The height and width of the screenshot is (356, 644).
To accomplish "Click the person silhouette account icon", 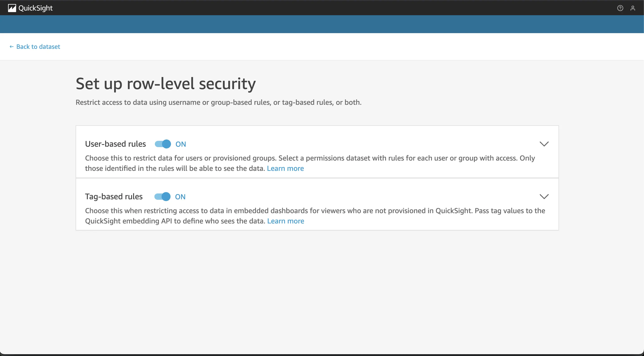I will 633,8.
